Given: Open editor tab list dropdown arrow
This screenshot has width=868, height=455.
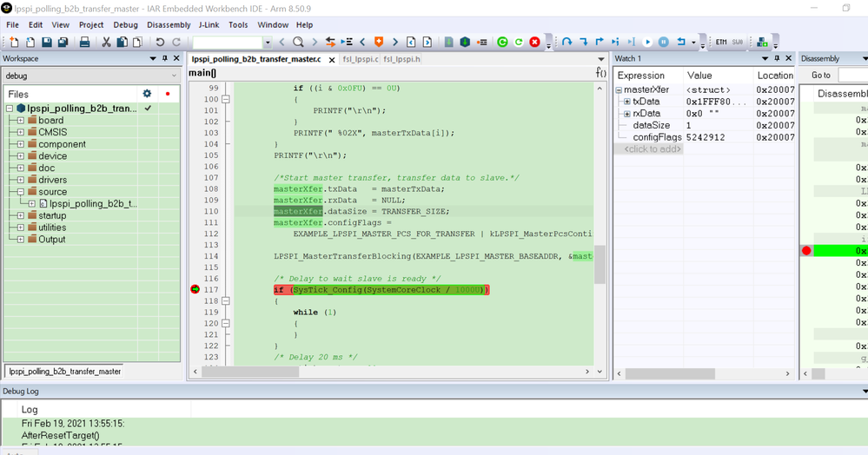Looking at the screenshot, I should pyautogui.click(x=601, y=59).
